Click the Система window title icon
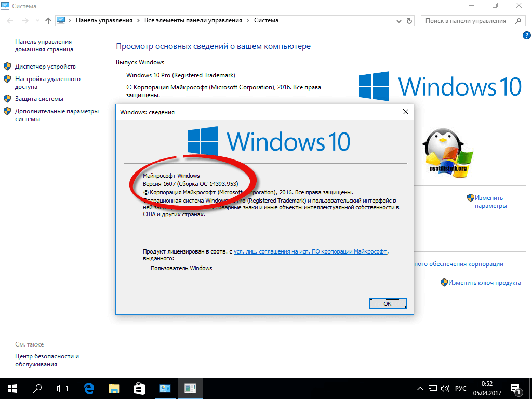Image resolution: width=532 pixels, height=399 pixels. [x=5, y=6]
